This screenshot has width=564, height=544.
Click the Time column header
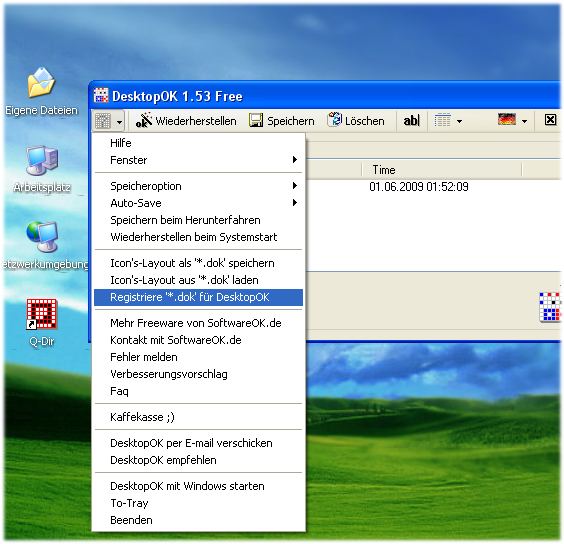[442, 169]
